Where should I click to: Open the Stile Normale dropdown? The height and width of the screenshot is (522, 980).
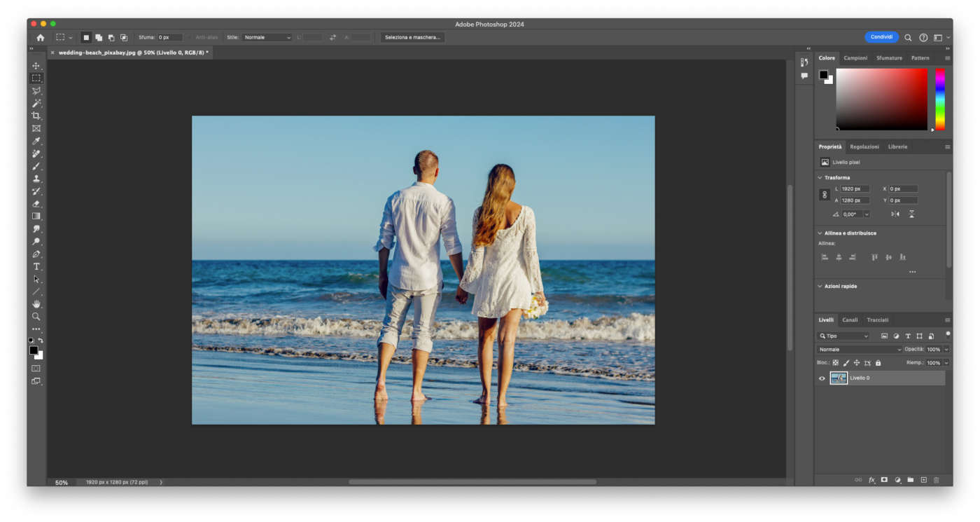click(x=267, y=37)
